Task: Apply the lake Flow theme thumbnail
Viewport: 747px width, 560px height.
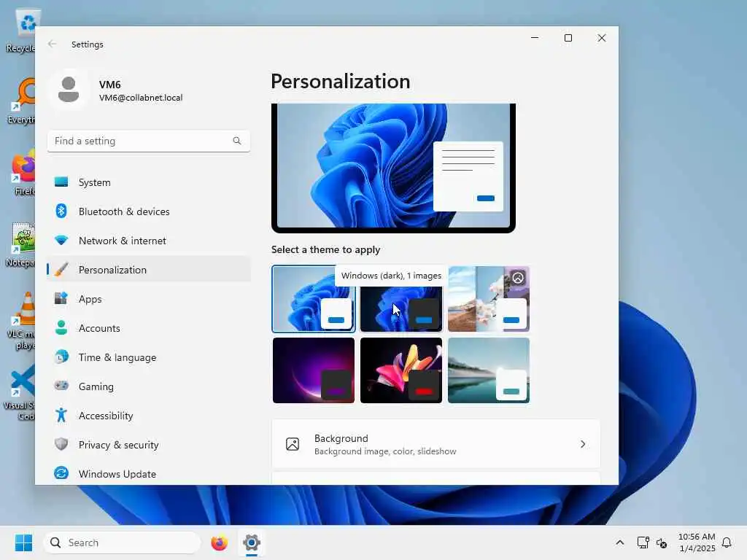Action: tap(488, 370)
